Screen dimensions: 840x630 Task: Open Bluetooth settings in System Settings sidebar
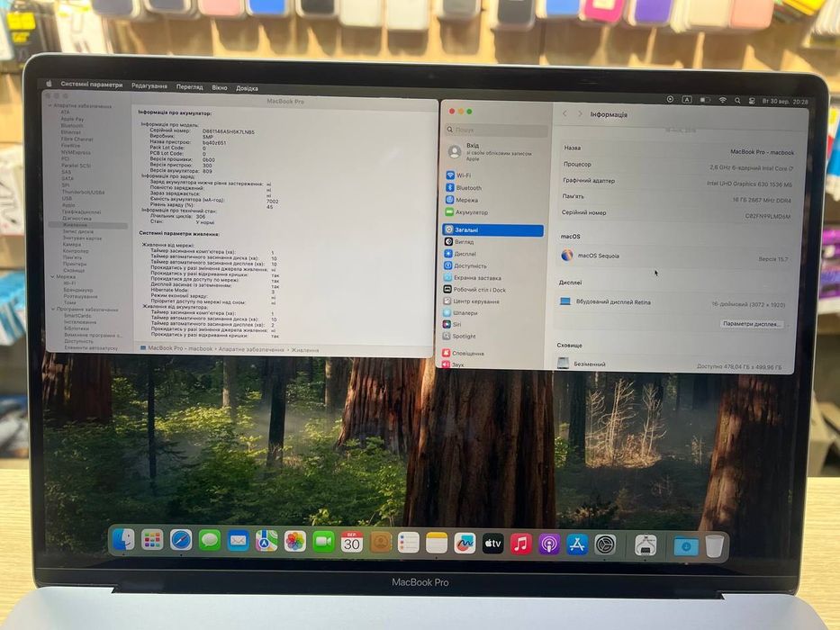click(464, 187)
